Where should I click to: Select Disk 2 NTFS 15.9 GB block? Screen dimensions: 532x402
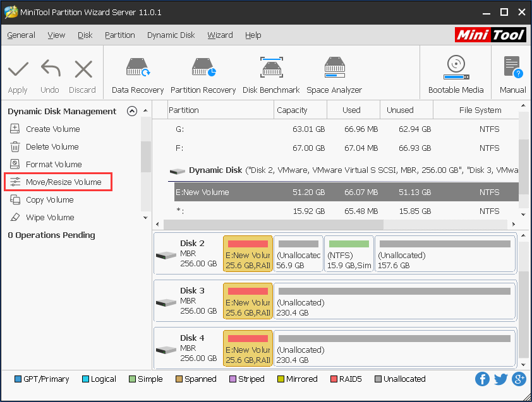[x=349, y=254]
